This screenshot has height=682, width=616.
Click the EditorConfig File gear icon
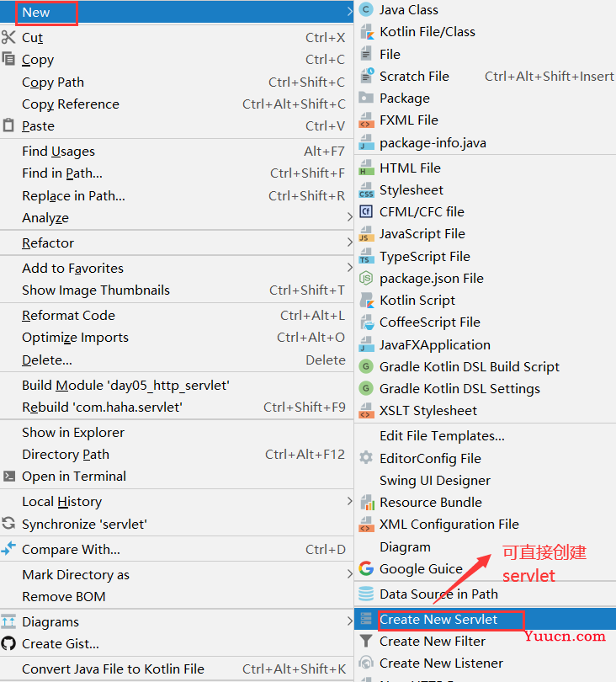(366, 457)
